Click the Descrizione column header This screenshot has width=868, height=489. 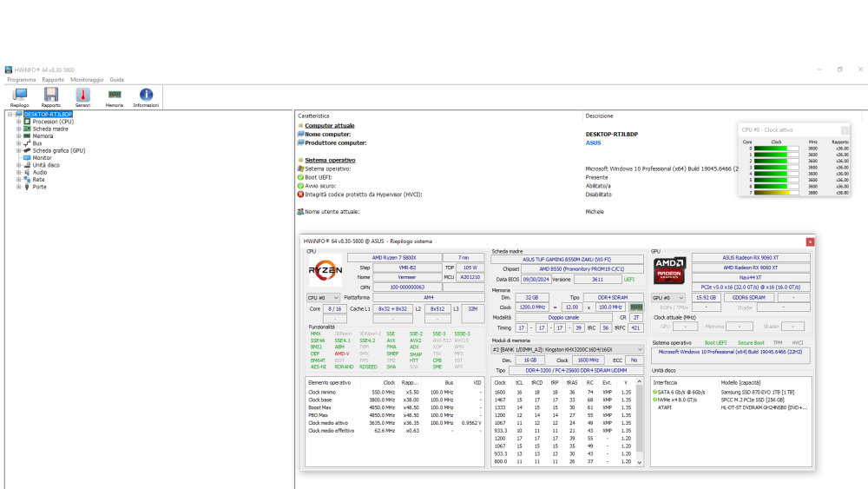(x=600, y=116)
